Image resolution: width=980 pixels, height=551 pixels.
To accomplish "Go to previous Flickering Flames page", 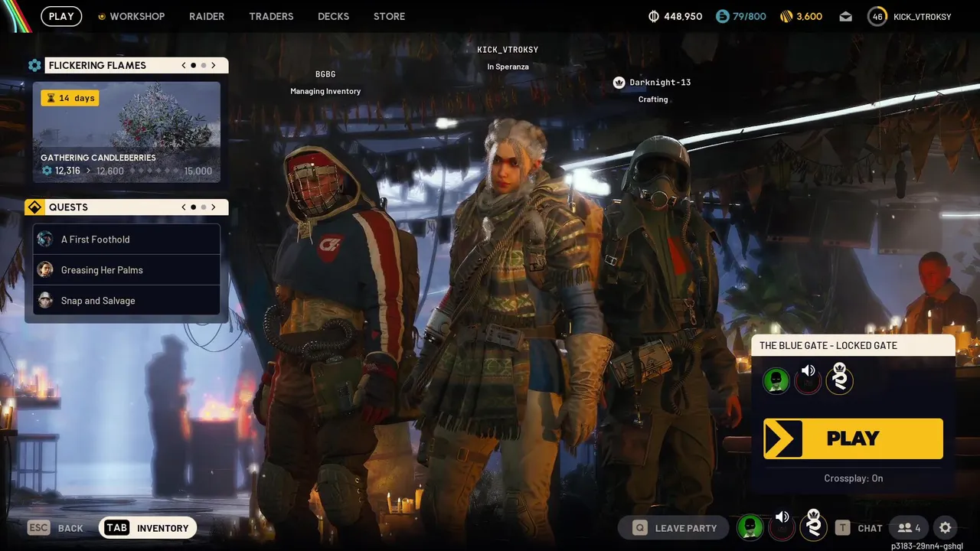I will coord(184,66).
